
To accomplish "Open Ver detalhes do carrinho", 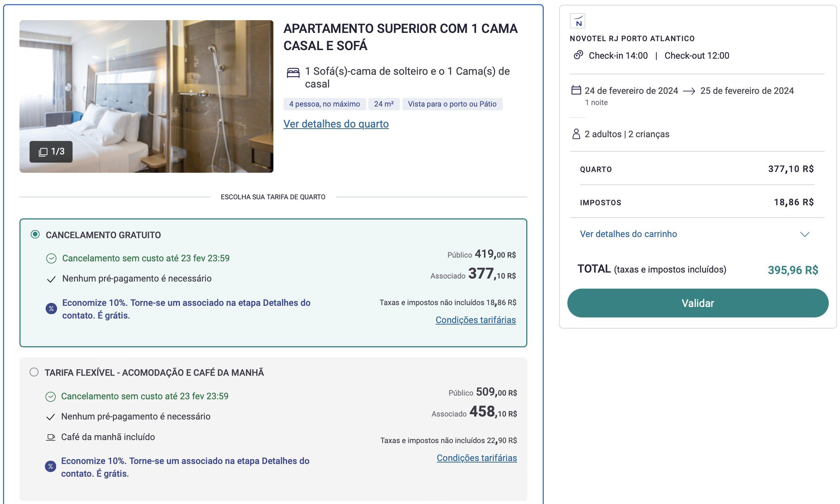I will (628, 234).
